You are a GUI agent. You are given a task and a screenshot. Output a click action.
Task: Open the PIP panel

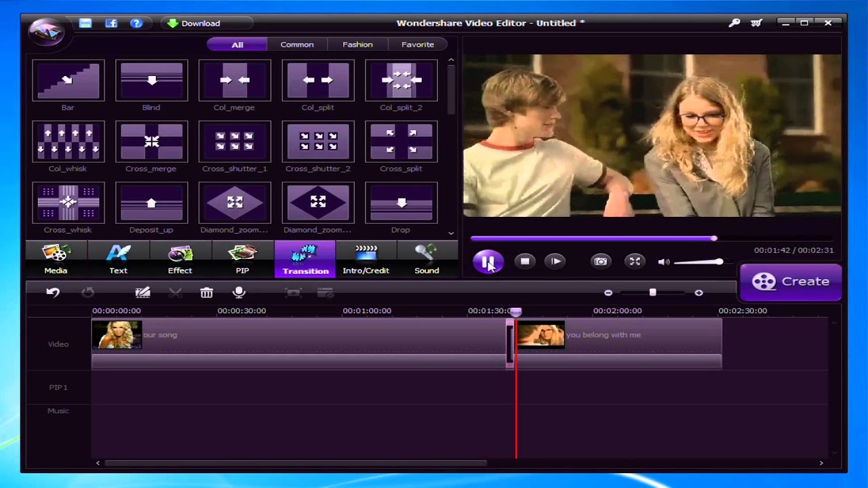(242, 259)
